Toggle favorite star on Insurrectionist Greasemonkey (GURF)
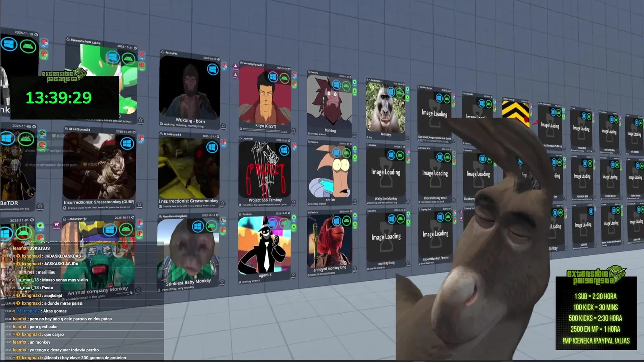Image resolution: width=644 pixels, height=362 pixels. coord(140,205)
